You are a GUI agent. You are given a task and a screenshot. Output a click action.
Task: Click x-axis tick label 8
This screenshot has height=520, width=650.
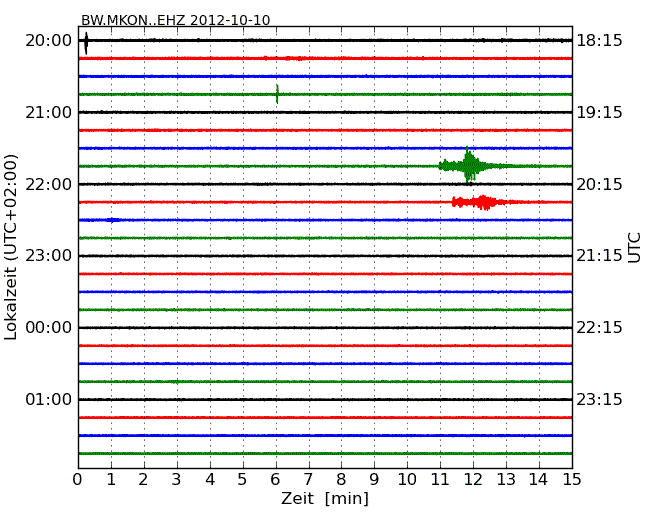(341, 480)
